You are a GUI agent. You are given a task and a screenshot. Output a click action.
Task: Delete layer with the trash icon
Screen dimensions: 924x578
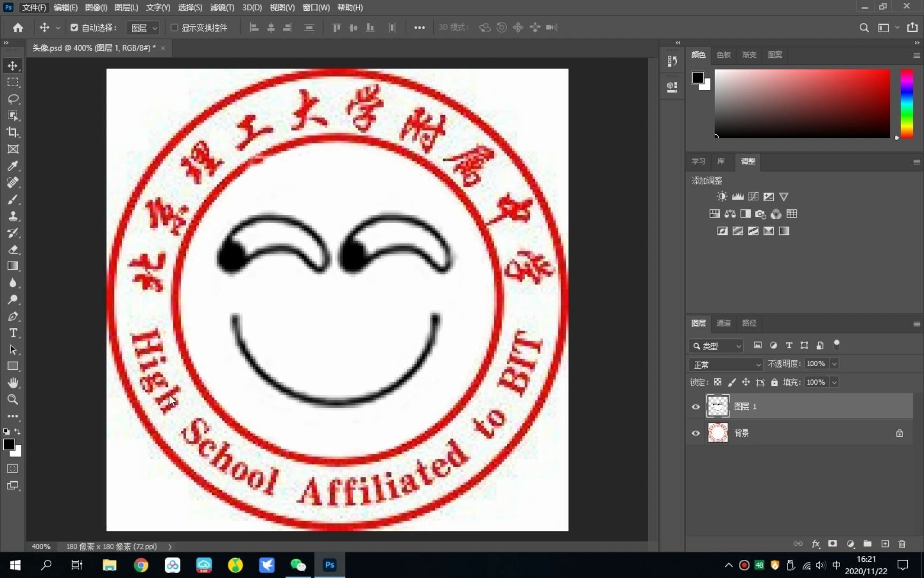point(902,544)
